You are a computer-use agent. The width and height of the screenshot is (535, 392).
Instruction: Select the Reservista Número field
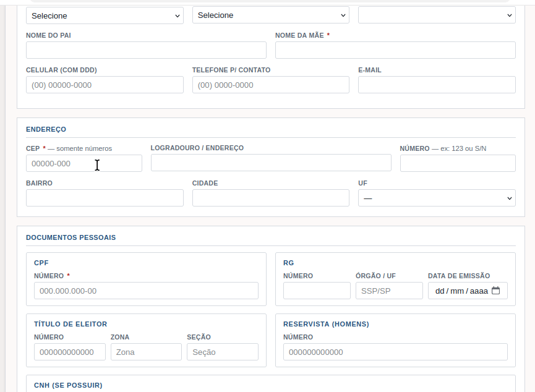[x=395, y=352]
